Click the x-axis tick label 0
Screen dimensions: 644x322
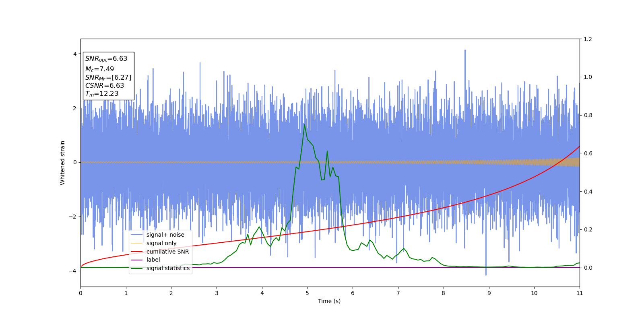click(x=80, y=293)
